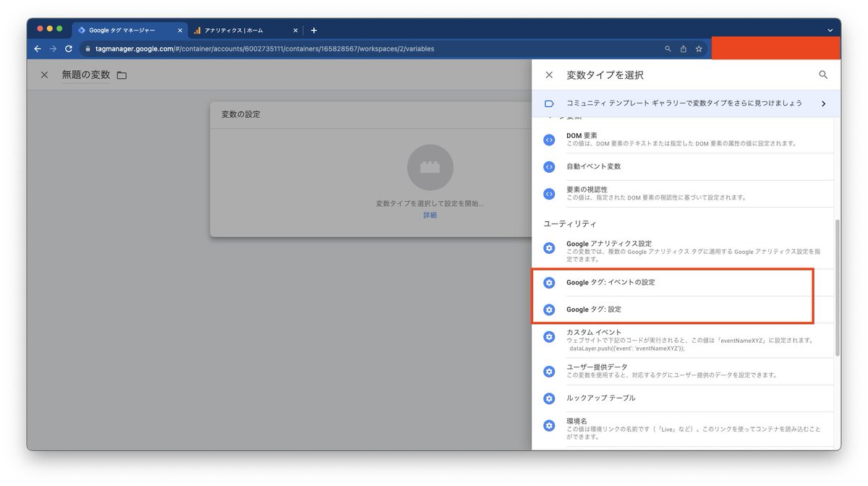Go forward in browser

click(53, 49)
